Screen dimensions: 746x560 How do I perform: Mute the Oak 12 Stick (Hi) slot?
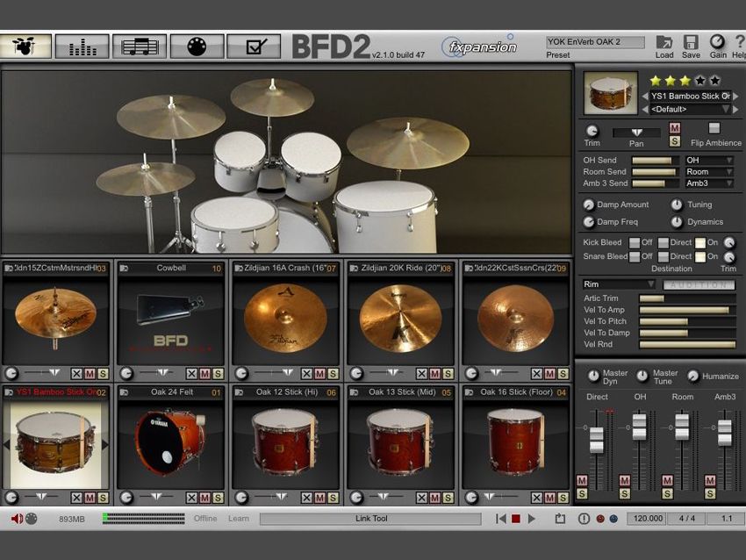319,498
